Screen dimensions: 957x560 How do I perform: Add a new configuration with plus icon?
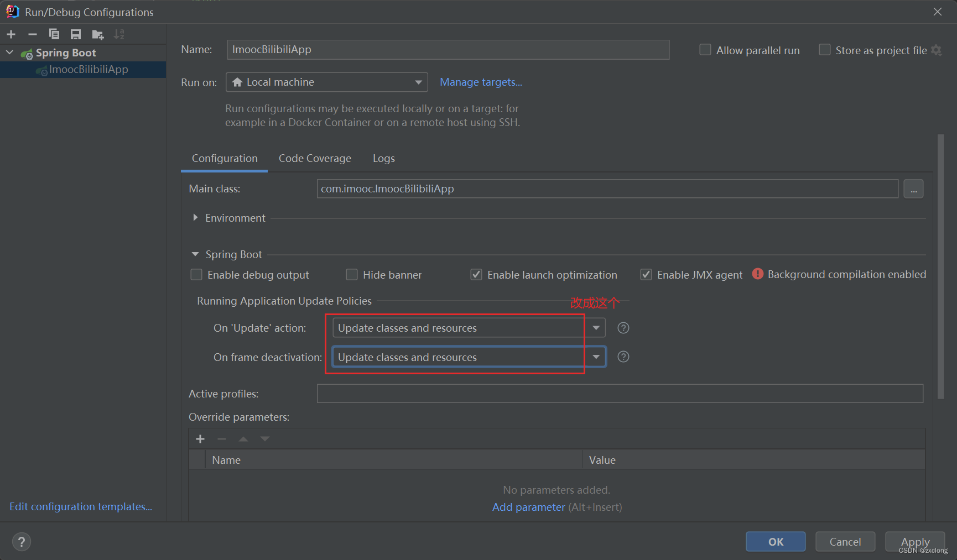click(x=11, y=34)
